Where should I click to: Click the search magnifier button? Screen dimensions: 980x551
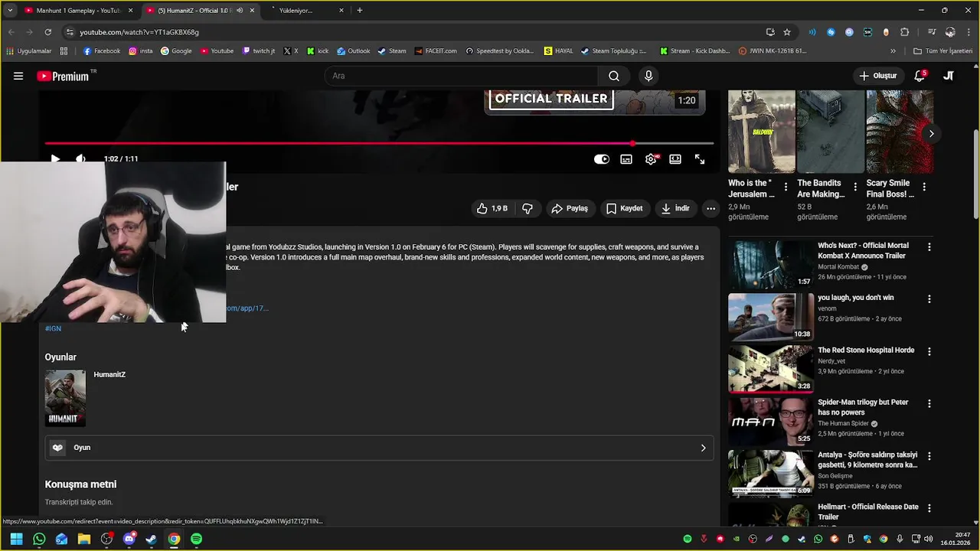[614, 76]
